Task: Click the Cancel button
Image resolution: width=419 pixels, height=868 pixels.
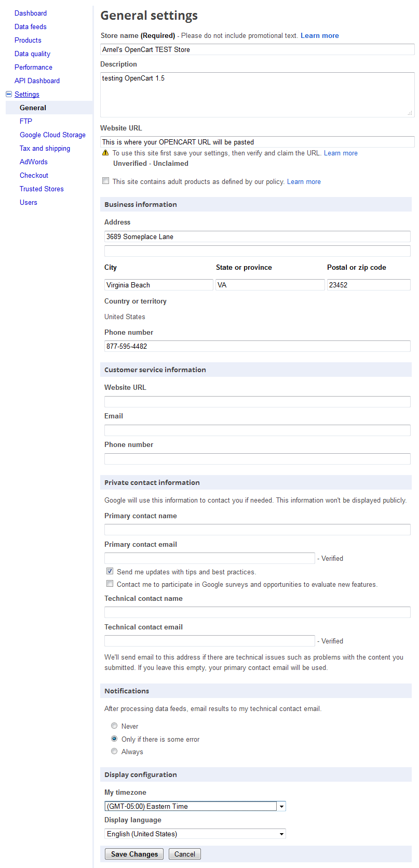Action: (x=184, y=854)
